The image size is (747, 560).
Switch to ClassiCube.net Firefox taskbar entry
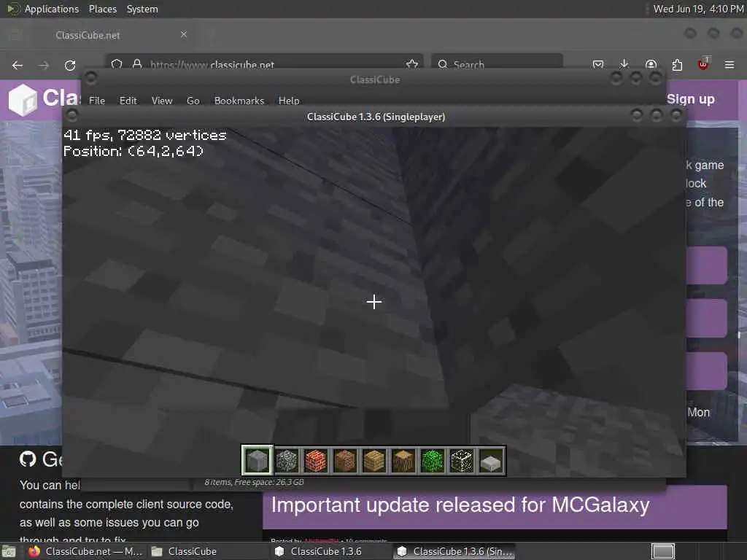click(85, 551)
